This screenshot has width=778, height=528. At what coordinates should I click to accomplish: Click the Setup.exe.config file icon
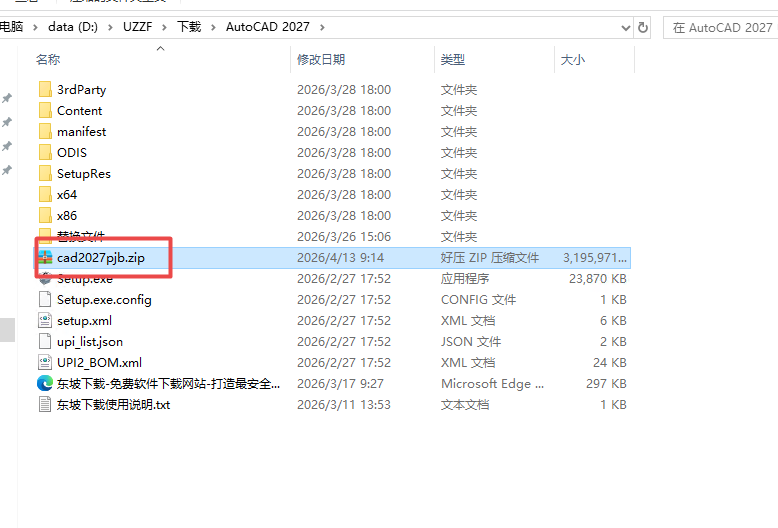click(x=45, y=300)
